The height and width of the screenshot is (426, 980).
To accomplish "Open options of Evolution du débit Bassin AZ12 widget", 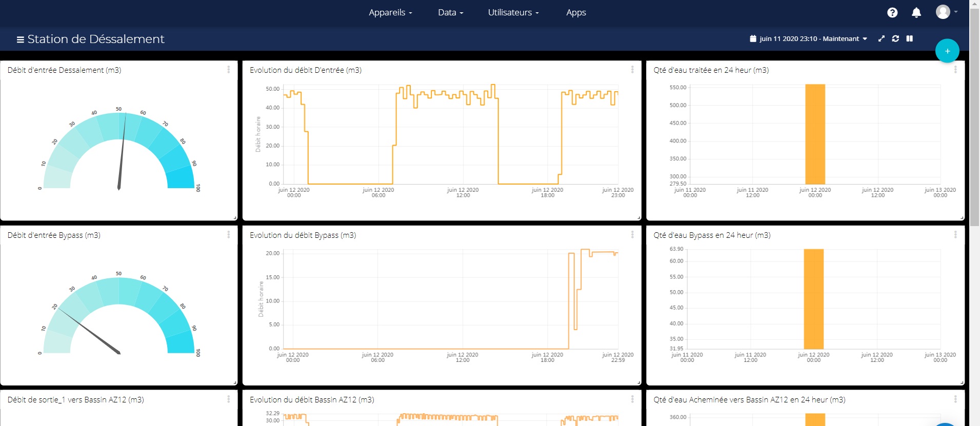I will point(632,399).
